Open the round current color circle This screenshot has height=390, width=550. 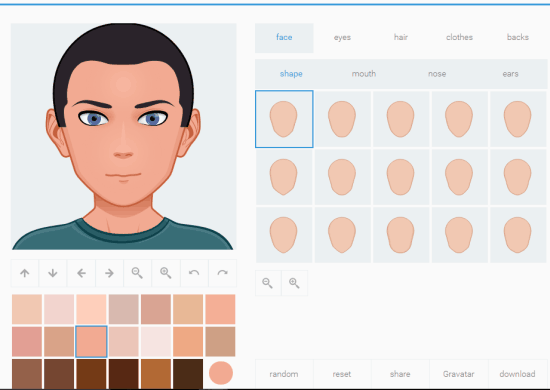[221, 373]
